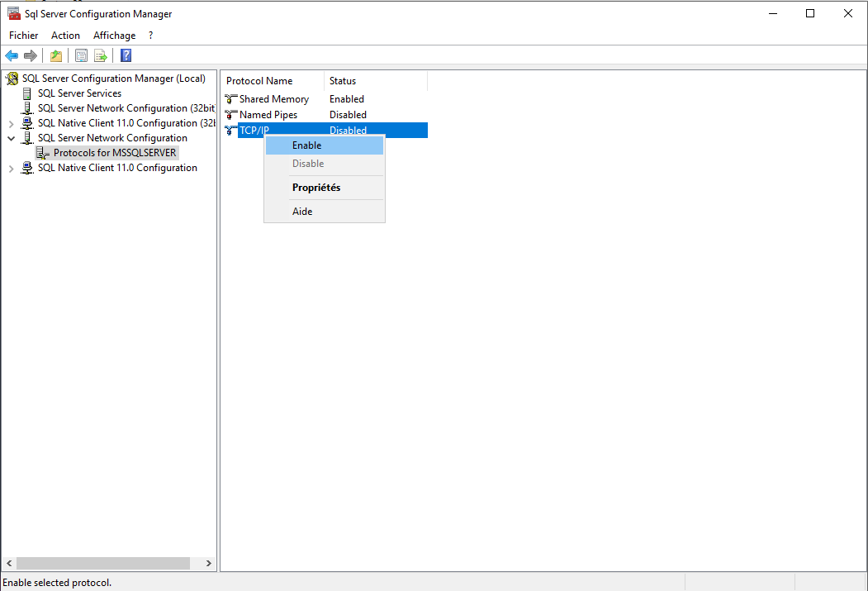Choose Enable in the context menu
The image size is (868, 591).
(306, 145)
